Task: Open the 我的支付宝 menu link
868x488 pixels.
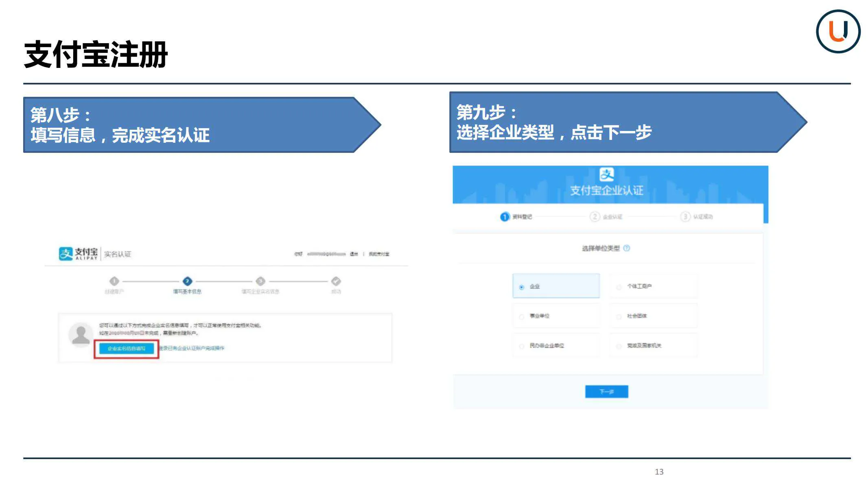Action: 378,253
